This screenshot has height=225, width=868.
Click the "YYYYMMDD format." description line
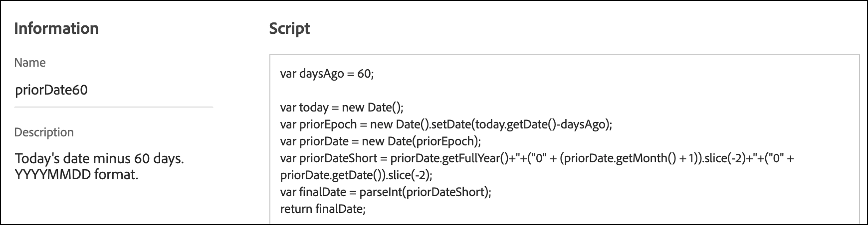(76, 175)
